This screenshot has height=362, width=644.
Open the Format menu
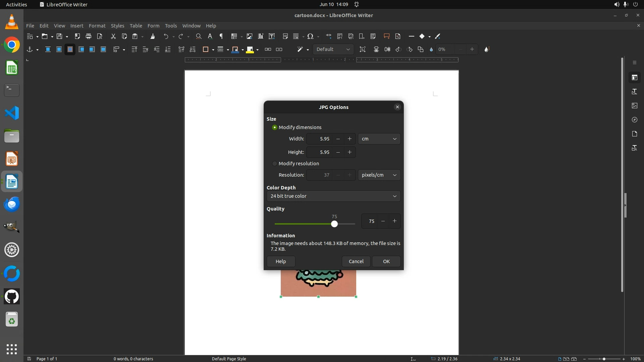pyautogui.click(x=97, y=26)
